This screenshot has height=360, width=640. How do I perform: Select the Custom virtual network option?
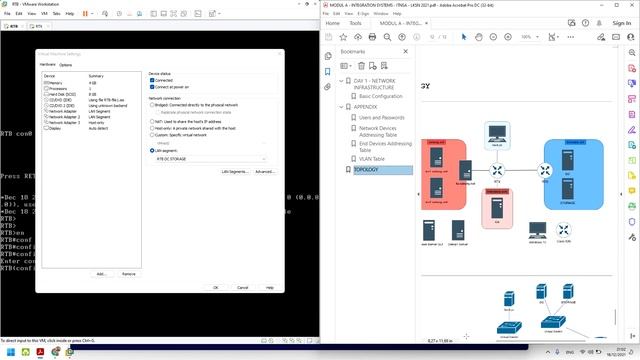click(x=152, y=135)
